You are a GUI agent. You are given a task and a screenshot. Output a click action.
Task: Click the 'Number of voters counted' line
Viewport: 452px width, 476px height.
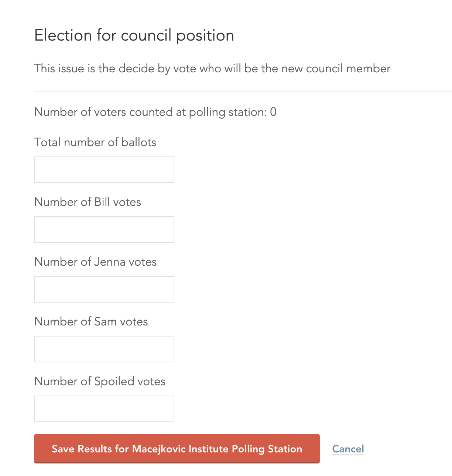tap(155, 112)
